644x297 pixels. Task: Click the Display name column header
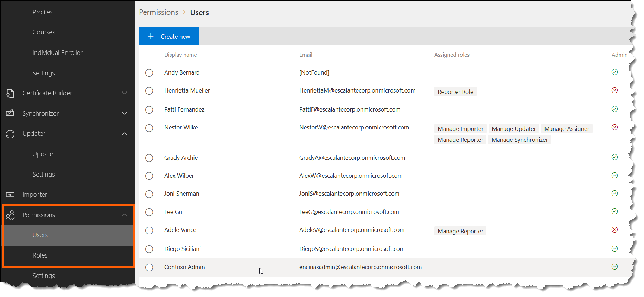(x=180, y=55)
